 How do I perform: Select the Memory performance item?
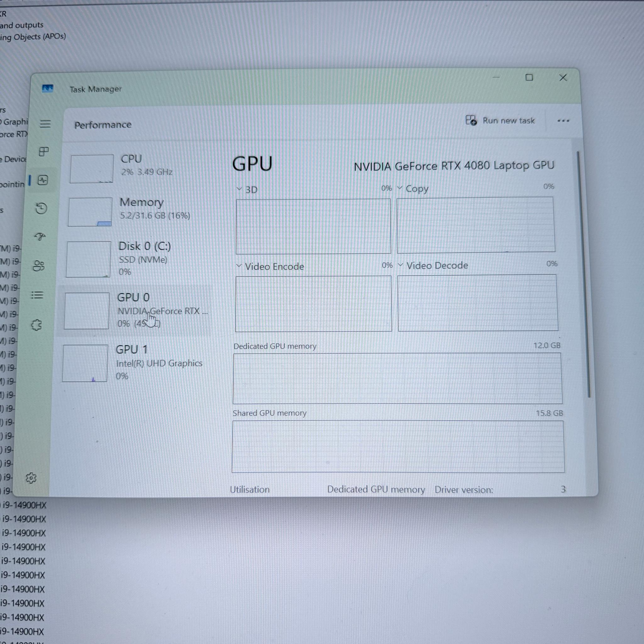pyautogui.click(x=138, y=211)
